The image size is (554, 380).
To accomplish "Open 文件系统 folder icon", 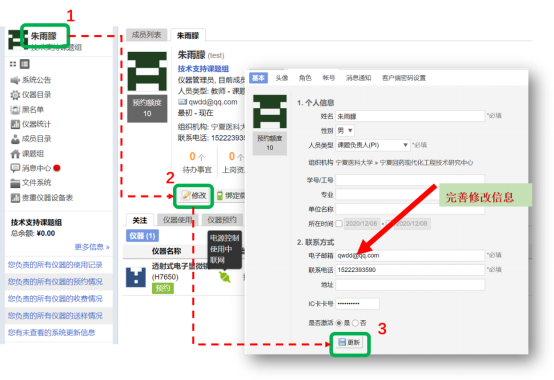I will [x=15, y=183].
